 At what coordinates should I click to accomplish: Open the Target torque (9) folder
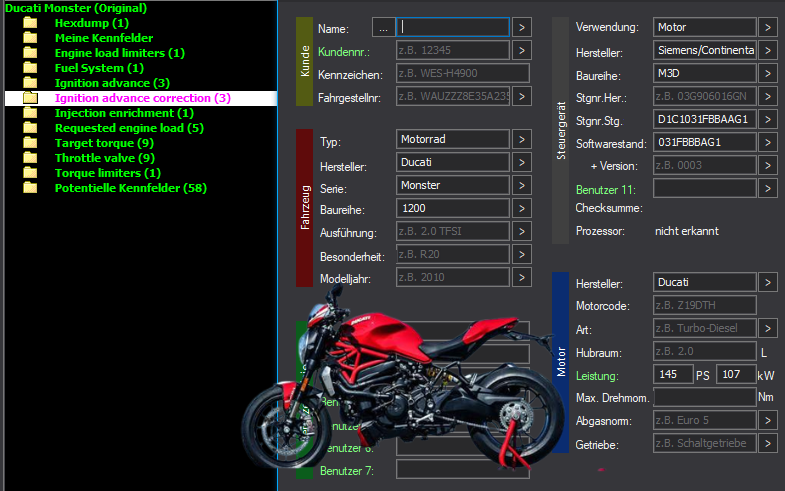tap(104, 143)
